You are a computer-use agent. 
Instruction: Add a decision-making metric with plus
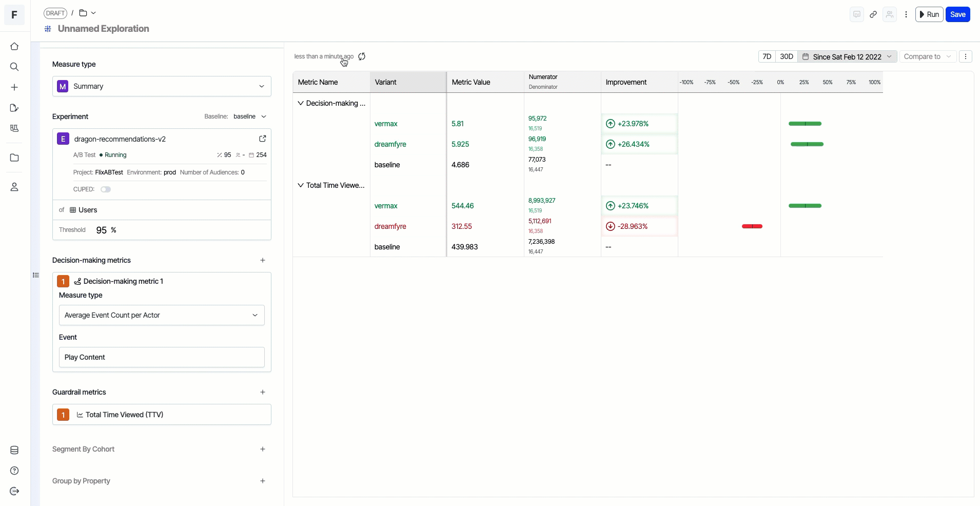pyautogui.click(x=263, y=260)
